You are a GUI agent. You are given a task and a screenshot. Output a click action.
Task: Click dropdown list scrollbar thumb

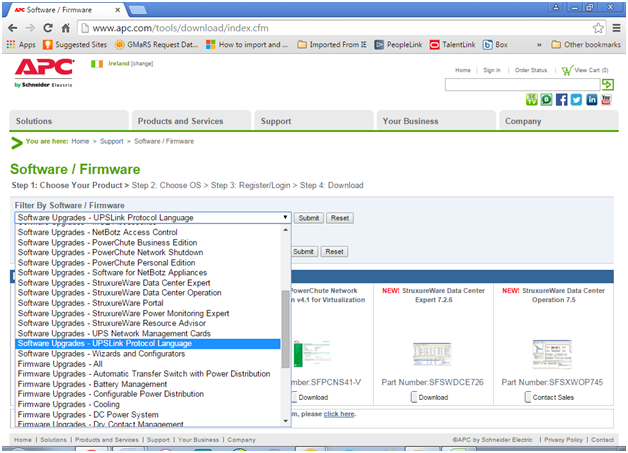286,329
